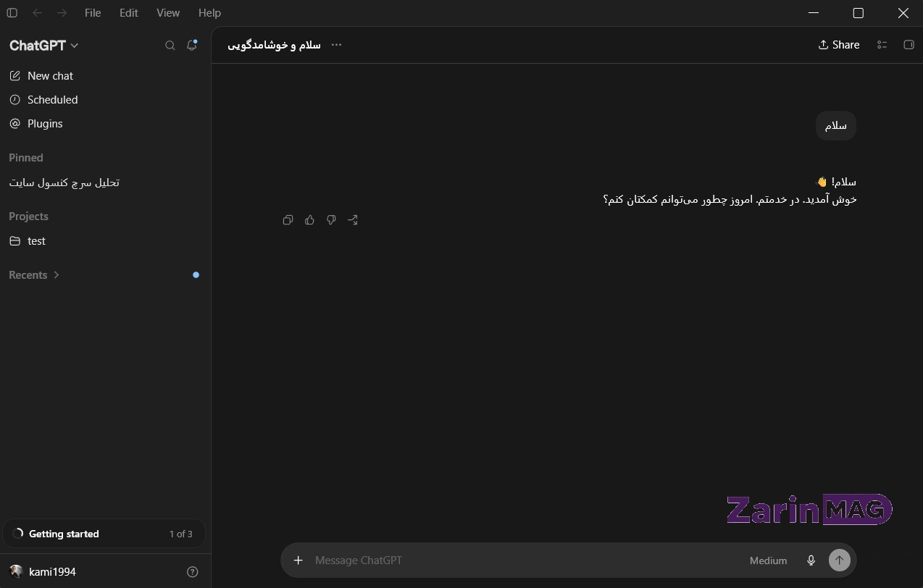Open the Medium effort selector
The width and height of the screenshot is (923, 588).
(768, 560)
